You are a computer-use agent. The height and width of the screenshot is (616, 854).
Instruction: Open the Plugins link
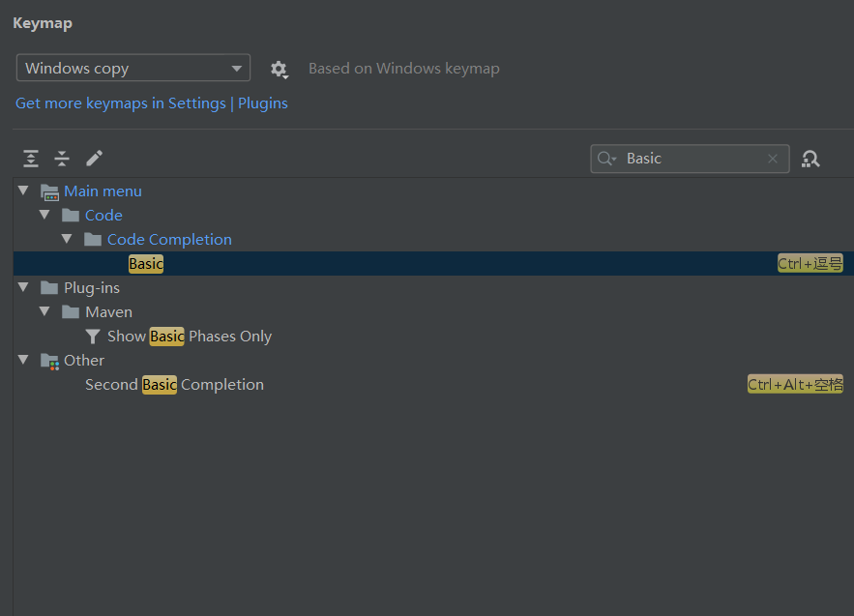point(263,103)
